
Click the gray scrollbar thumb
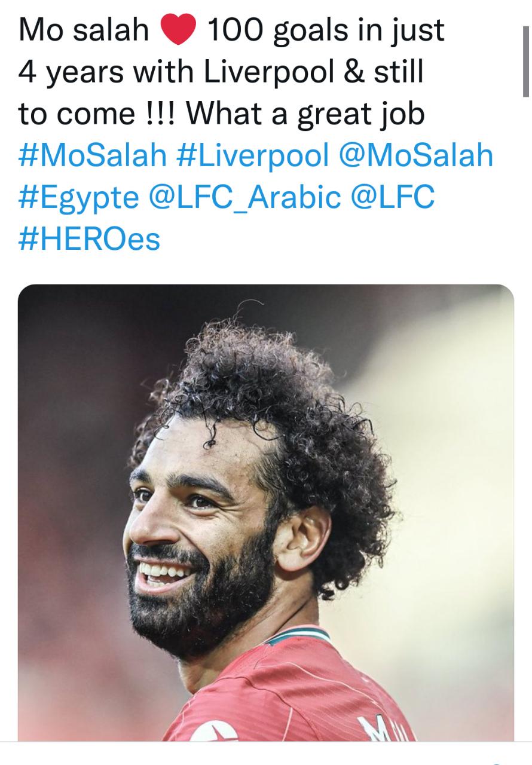click(525, 62)
